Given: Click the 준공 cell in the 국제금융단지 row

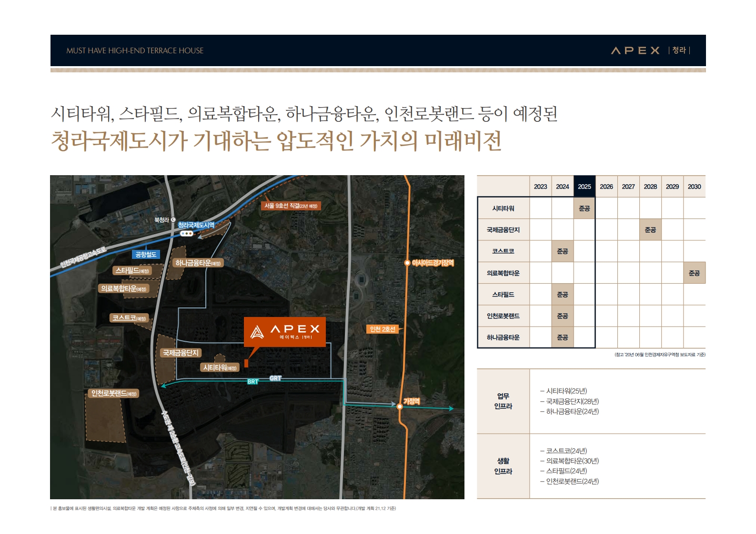Looking at the screenshot, I should tap(650, 230).
